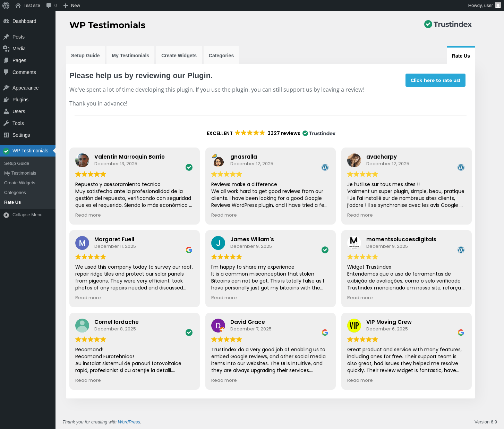This screenshot has height=429, width=504.
Task: Click the 'December 7, 2025' review date
Action: (251, 329)
